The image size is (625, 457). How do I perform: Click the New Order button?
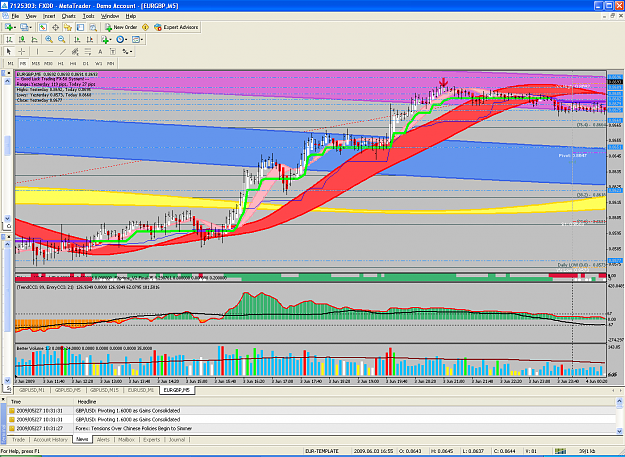(x=121, y=27)
